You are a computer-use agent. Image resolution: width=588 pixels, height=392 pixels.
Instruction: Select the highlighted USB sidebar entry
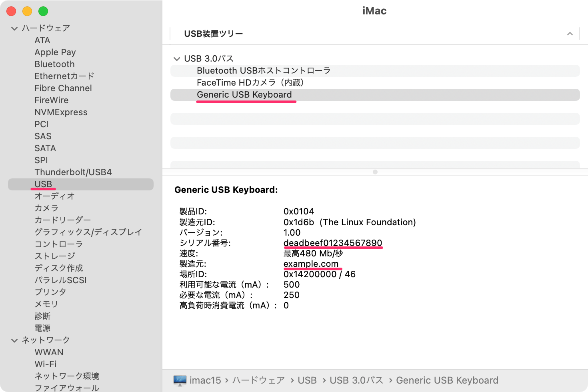click(x=43, y=184)
